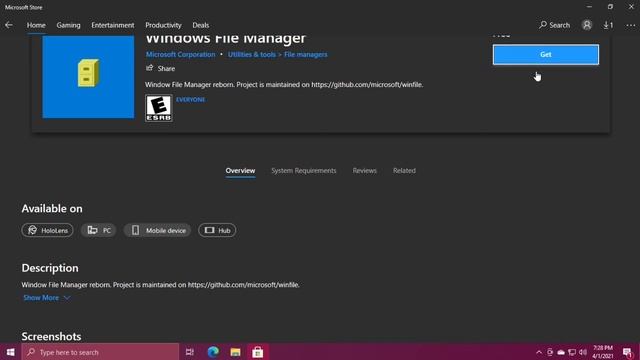This screenshot has width=640, height=360.
Task: Click the File Manager cabinet app logo
Action: [x=88, y=77]
